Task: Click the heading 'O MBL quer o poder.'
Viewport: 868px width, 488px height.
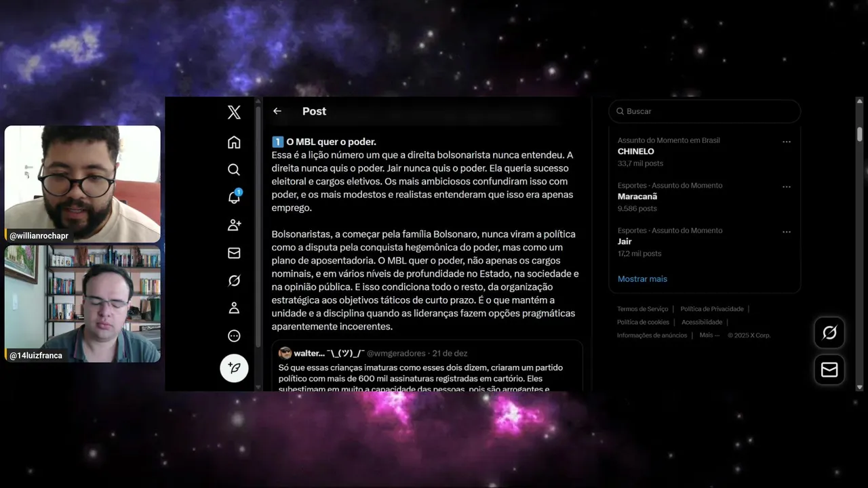Action: tap(331, 142)
